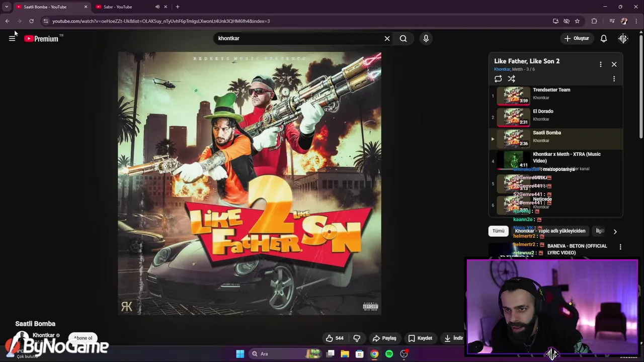Toggle playlist shuffle

(511, 79)
